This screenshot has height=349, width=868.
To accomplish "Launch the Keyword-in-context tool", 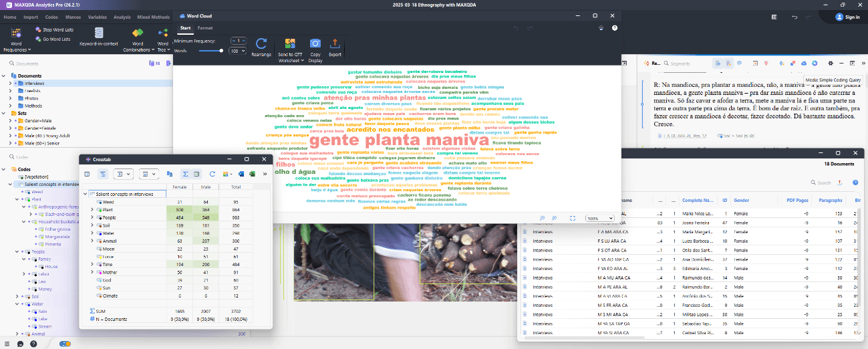I will [x=99, y=37].
